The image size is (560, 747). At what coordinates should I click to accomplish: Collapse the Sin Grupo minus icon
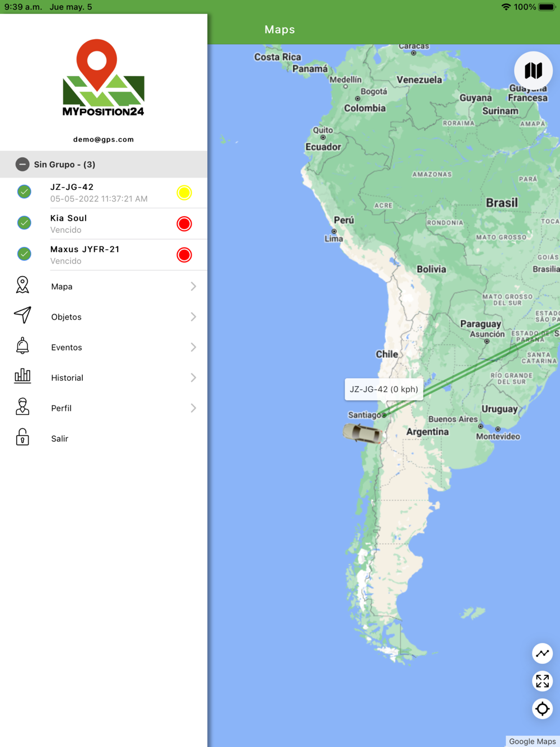[22, 164]
